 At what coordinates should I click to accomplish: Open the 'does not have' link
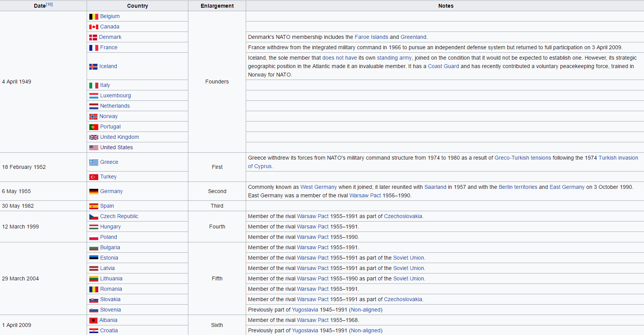[x=340, y=58]
